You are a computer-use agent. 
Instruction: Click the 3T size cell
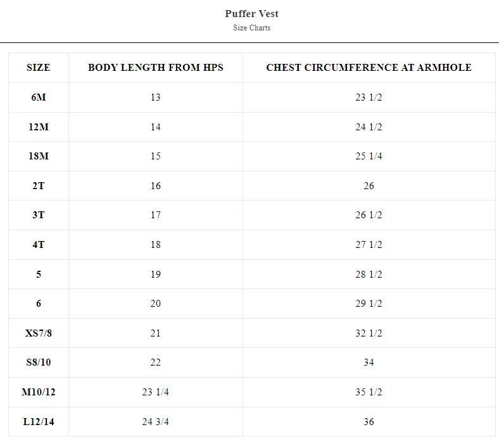click(x=39, y=215)
